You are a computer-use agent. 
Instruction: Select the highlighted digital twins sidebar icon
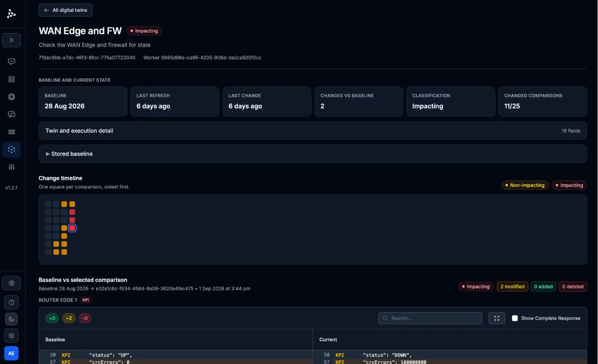pyautogui.click(x=12, y=150)
